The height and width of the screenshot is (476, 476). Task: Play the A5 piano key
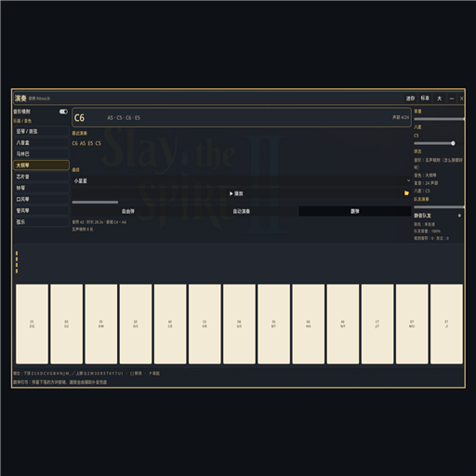[x=170, y=324]
